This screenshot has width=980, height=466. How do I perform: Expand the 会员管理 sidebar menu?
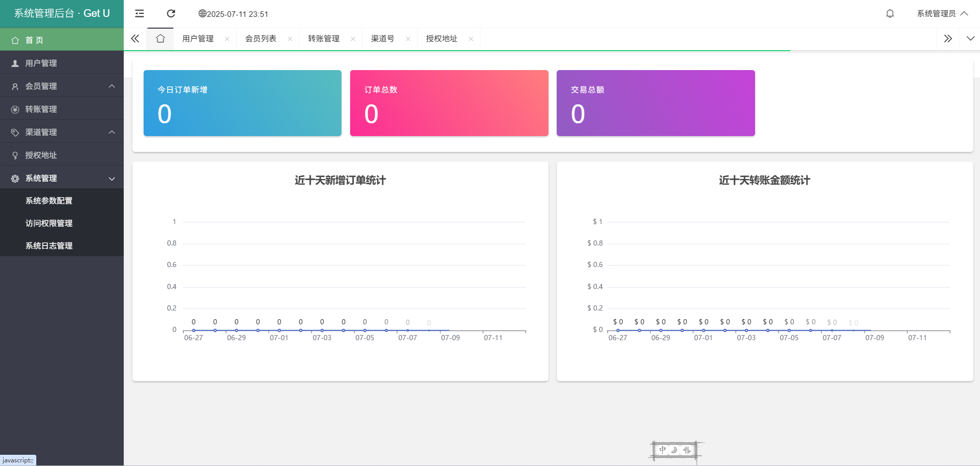point(61,86)
